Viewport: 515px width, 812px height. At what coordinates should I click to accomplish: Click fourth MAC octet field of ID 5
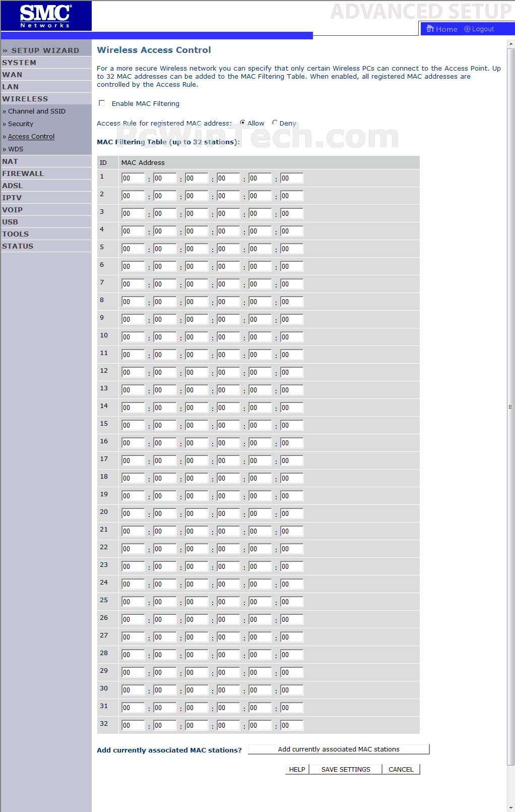point(228,249)
